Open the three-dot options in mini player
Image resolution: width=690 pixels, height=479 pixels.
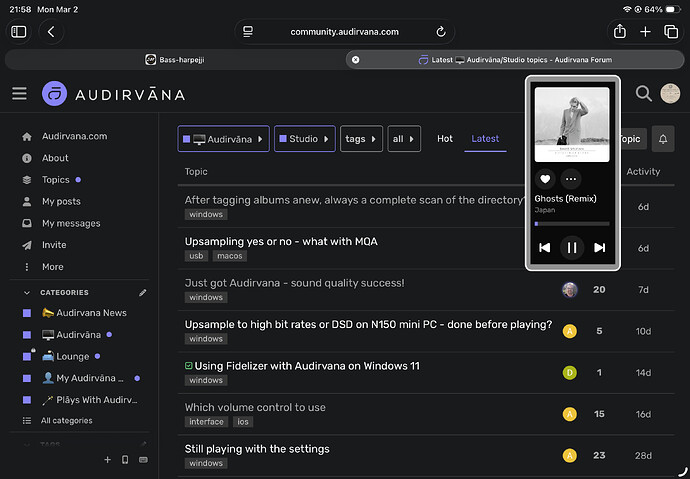pyautogui.click(x=571, y=180)
